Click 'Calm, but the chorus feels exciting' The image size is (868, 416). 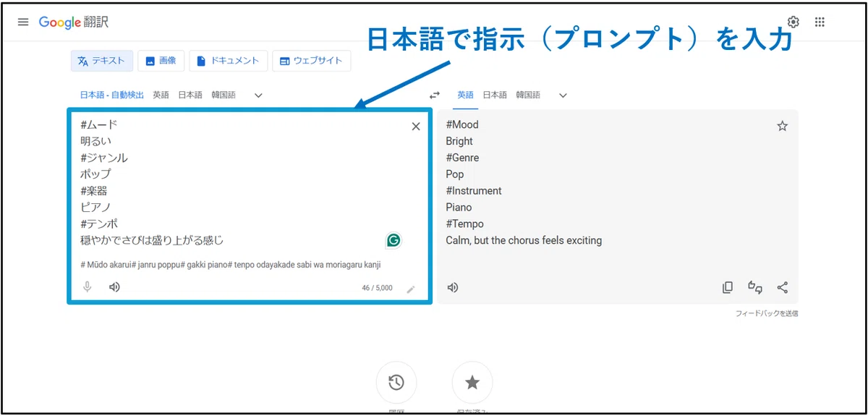524,240
